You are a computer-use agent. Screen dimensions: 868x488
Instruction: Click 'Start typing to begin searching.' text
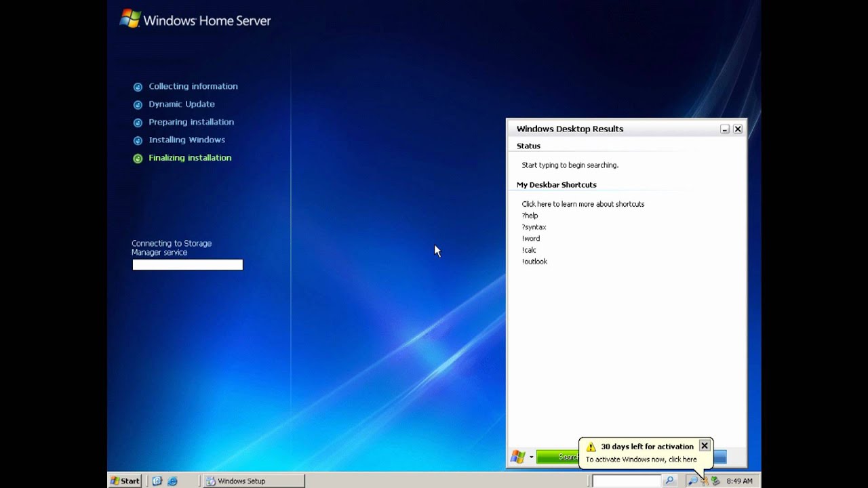570,165
